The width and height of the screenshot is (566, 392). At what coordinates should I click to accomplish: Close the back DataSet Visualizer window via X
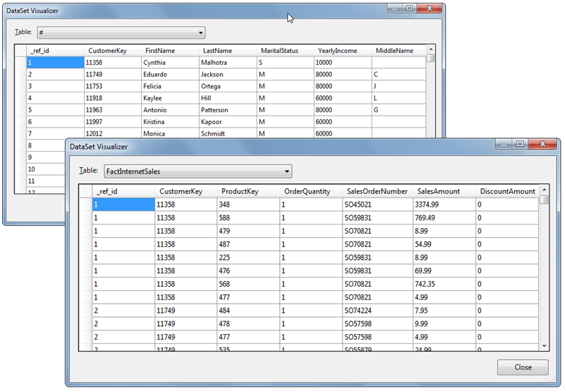point(429,9)
